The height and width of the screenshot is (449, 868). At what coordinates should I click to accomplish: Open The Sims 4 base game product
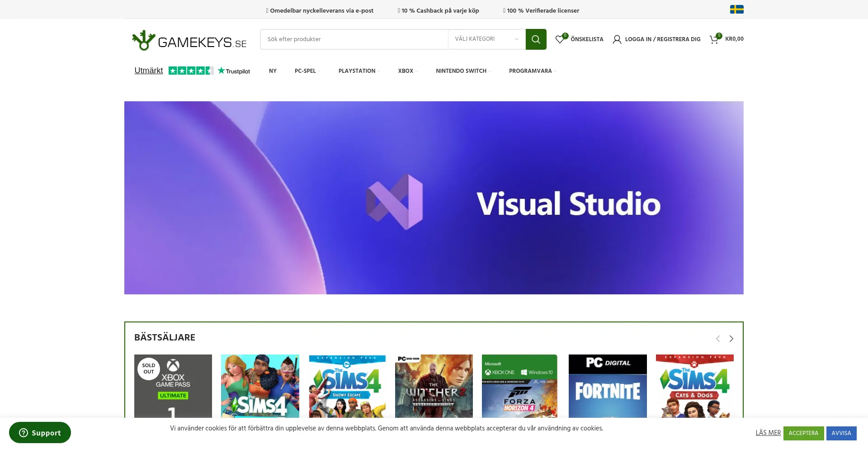[260, 386]
